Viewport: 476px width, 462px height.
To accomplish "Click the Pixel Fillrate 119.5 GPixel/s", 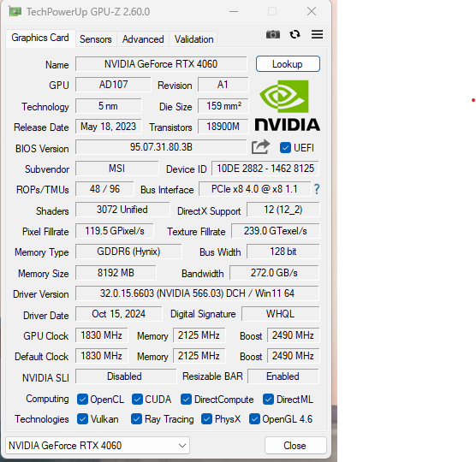I will tap(115, 231).
